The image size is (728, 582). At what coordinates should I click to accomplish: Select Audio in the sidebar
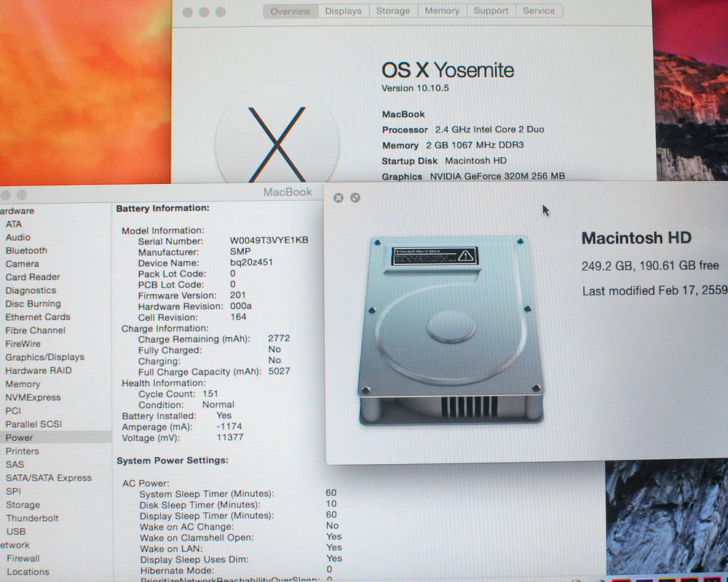pos(18,237)
